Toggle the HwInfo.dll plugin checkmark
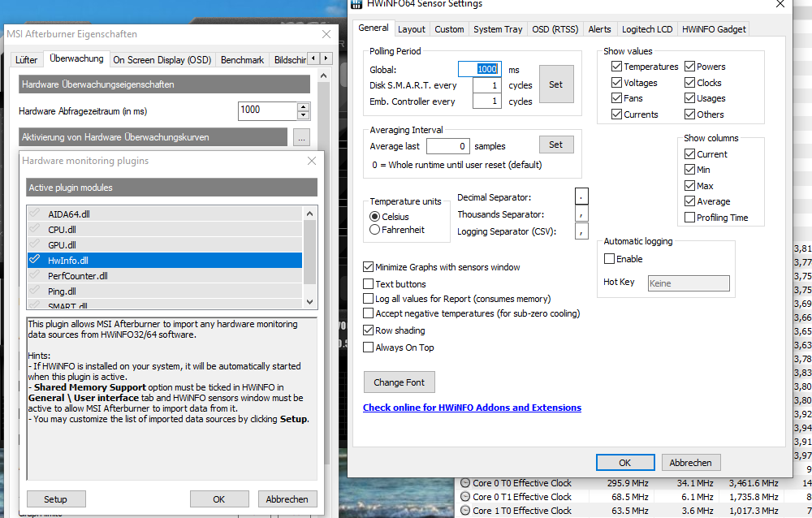 coord(35,260)
